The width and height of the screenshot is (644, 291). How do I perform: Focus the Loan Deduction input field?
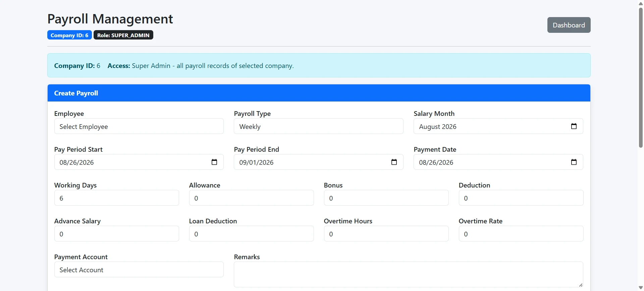[x=252, y=234]
